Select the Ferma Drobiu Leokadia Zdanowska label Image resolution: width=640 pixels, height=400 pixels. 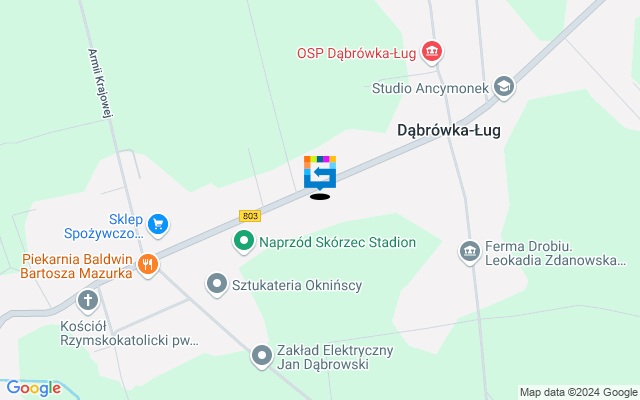pyautogui.click(x=556, y=253)
